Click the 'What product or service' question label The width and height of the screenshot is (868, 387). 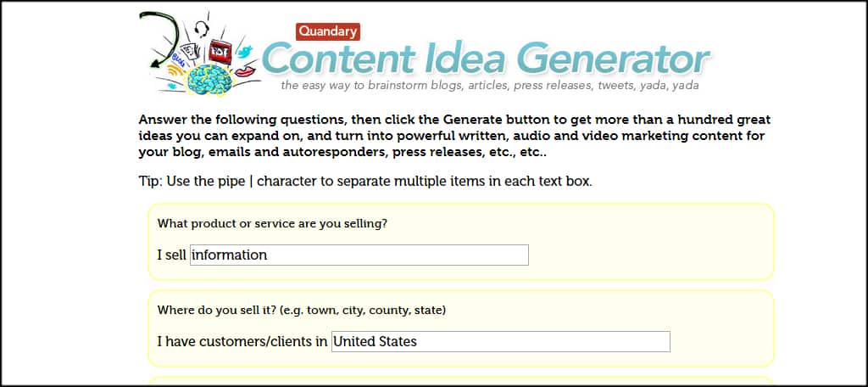point(272,224)
